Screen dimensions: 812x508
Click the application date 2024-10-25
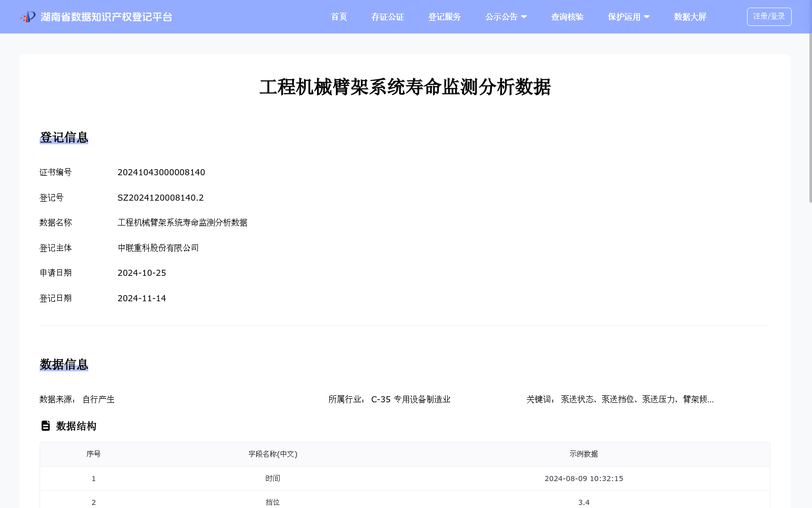pyautogui.click(x=142, y=273)
